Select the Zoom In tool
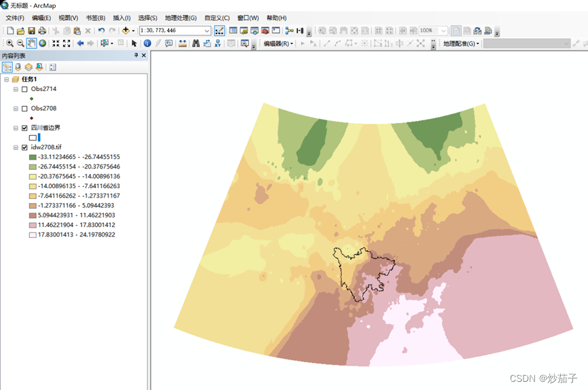This screenshot has width=588, height=390. (10, 43)
